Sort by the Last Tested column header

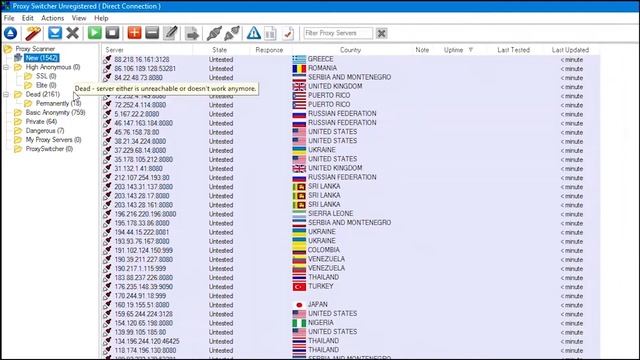(513, 50)
